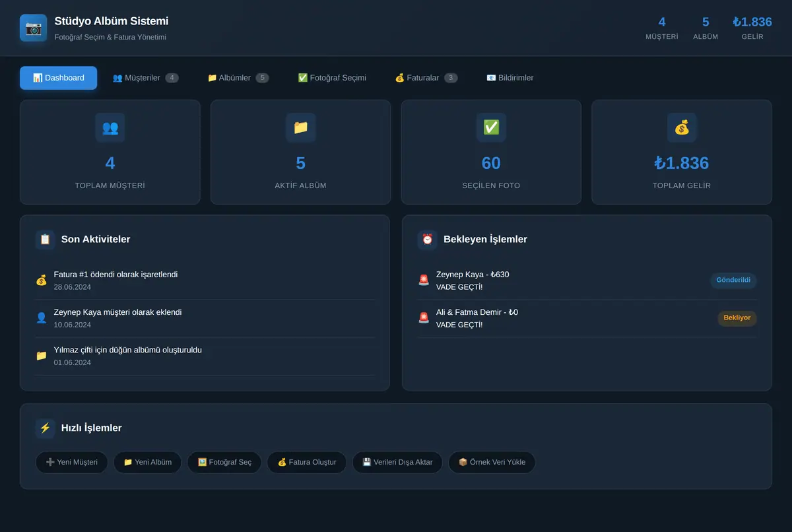This screenshot has width=792, height=532.
Task: Click the Fotoğraf Seç button
Action: click(224, 462)
